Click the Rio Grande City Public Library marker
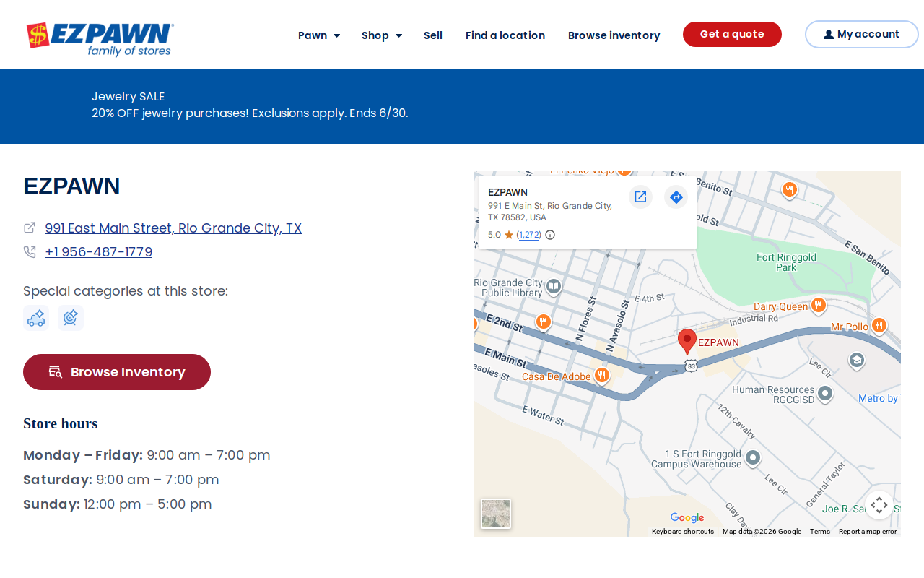The width and height of the screenshot is (924, 578). tap(554, 287)
